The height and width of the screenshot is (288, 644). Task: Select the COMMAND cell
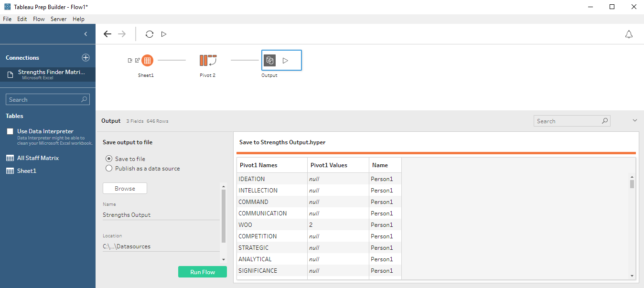pos(272,202)
